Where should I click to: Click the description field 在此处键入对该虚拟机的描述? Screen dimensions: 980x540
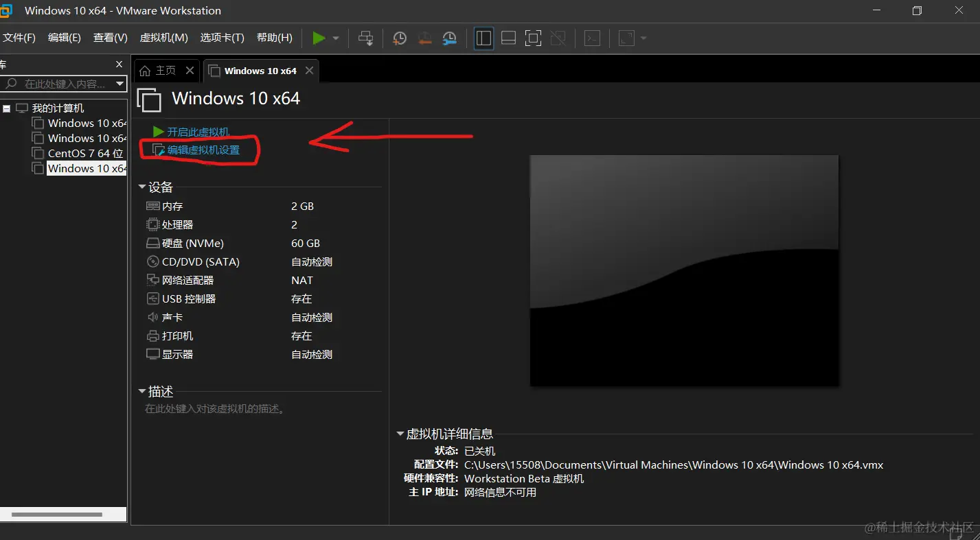click(x=215, y=409)
